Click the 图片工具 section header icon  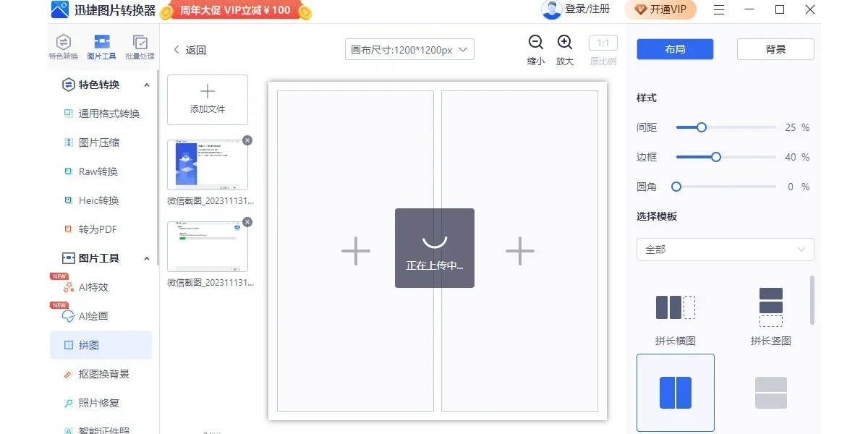[69, 258]
